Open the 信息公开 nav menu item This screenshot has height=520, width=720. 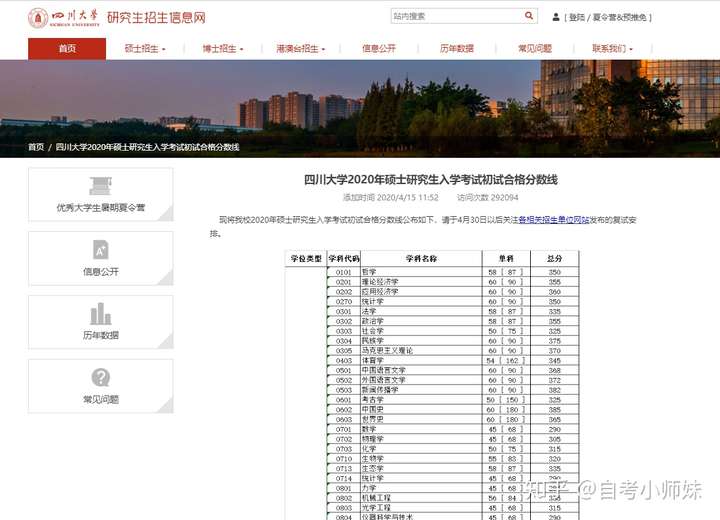tap(379, 49)
